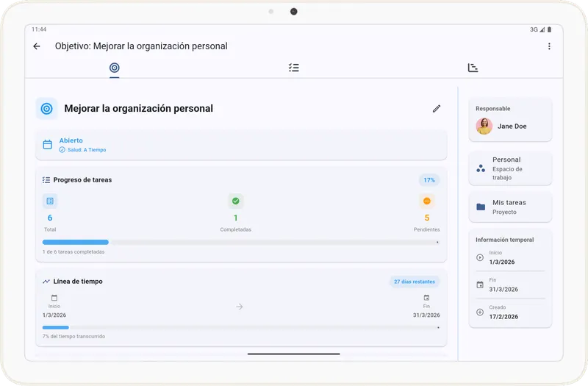
Task: Open Mis tareas project card
Action: tap(510, 207)
